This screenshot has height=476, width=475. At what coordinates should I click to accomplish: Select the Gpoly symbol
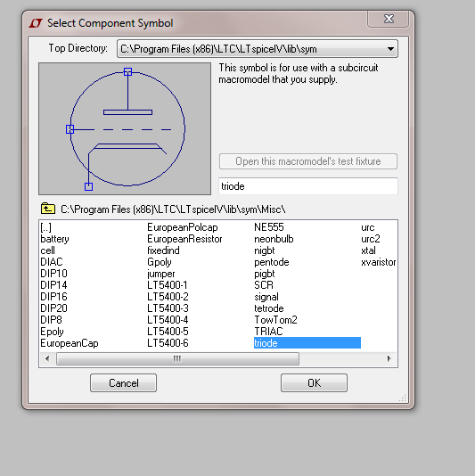coord(160,262)
